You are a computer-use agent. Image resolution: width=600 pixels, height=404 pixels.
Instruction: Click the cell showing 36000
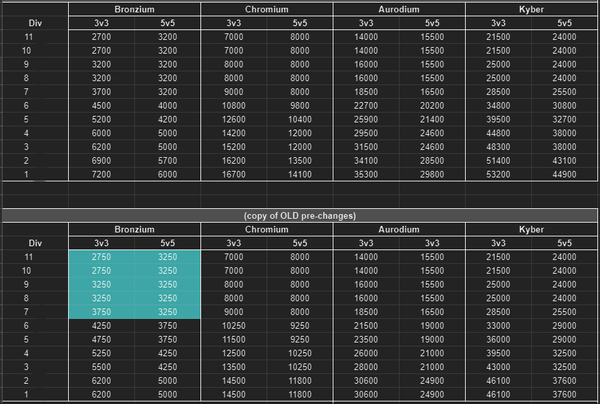click(499, 340)
